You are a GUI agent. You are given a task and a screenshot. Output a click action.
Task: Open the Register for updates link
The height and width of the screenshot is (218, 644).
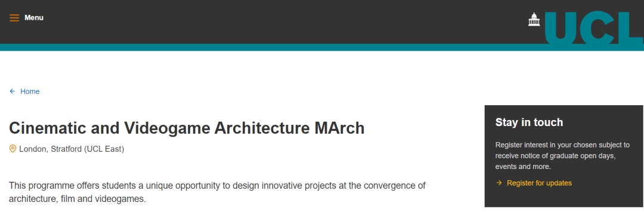coord(539,183)
